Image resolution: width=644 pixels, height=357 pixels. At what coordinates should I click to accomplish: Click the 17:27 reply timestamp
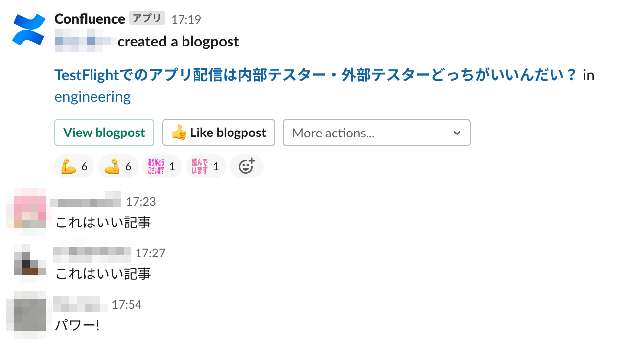(150, 253)
